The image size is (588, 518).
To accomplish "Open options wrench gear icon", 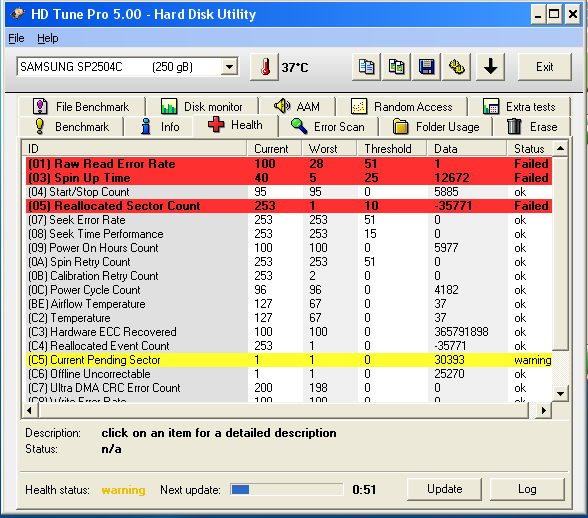I will (456, 67).
